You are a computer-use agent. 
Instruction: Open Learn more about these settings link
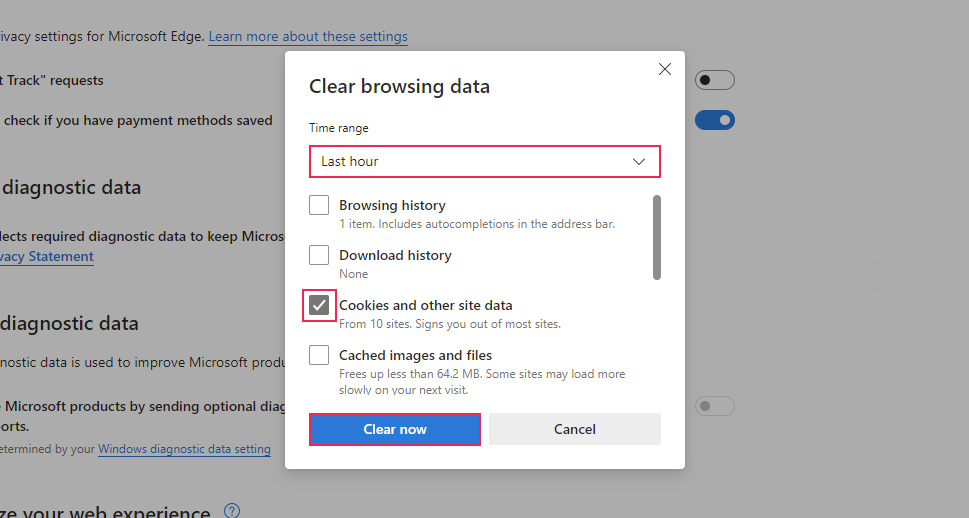[308, 36]
